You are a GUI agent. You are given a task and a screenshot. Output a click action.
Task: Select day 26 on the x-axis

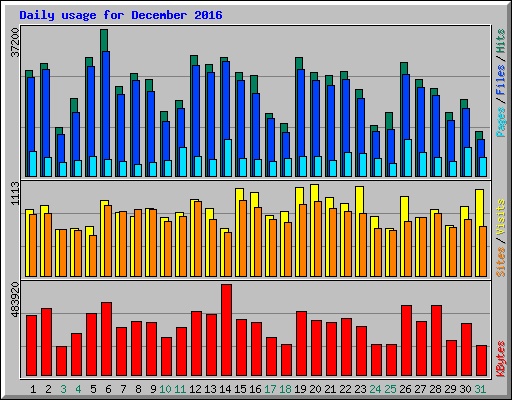coord(405,389)
